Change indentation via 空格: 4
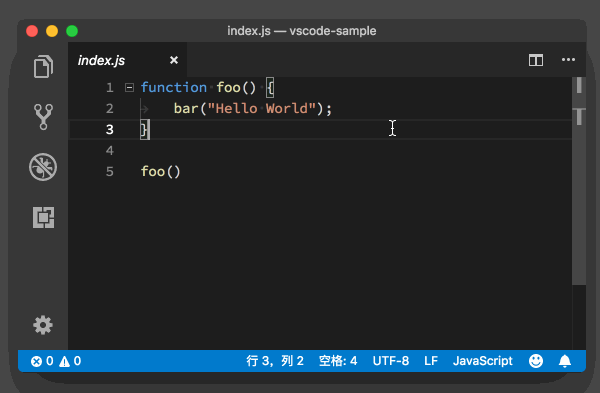 click(338, 361)
